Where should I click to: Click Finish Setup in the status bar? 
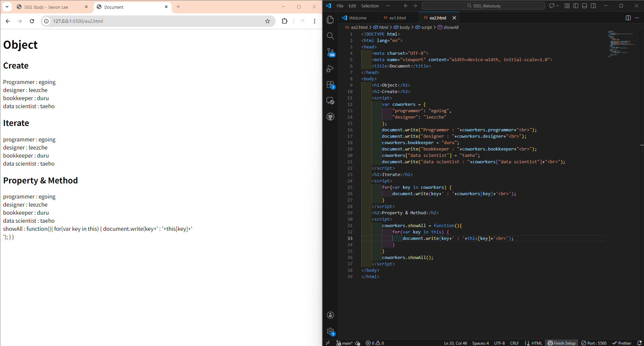[x=561, y=343]
